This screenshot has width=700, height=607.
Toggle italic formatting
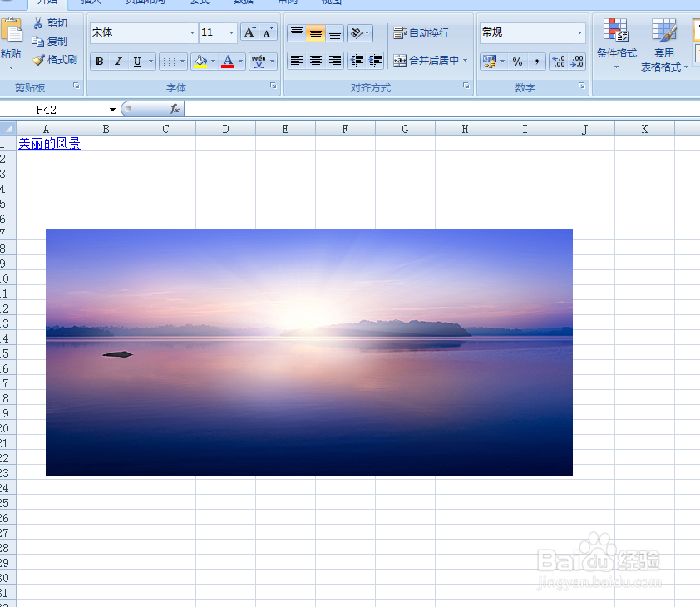pyautogui.click(x=118, y=62)
